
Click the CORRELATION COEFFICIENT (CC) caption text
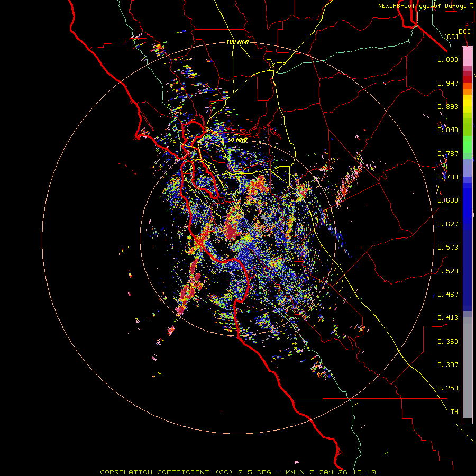coord(167,472)
